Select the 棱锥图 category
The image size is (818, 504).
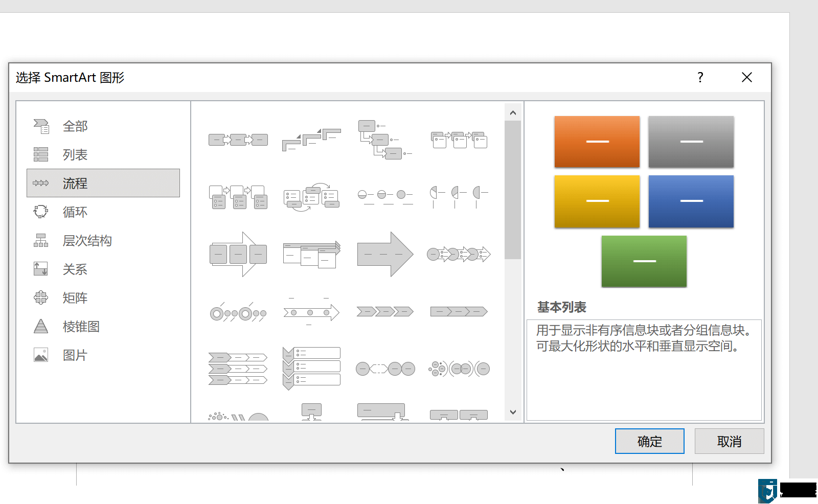pyautogui.click(x=103, y=326)
